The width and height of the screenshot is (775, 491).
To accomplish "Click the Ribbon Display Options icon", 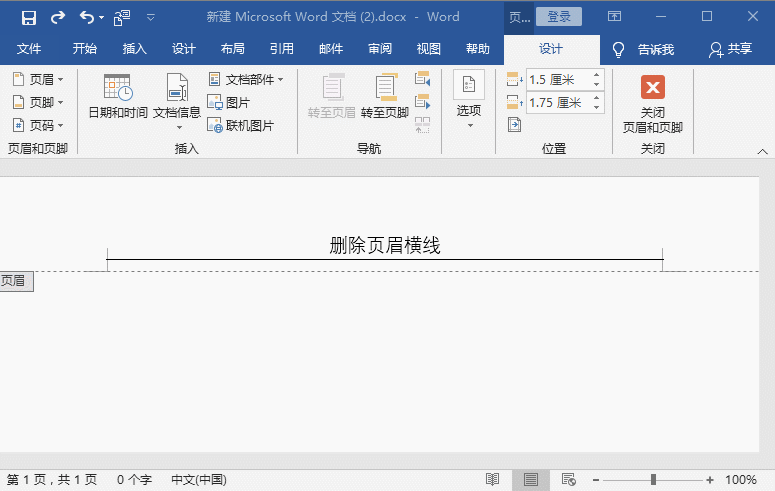I will [x=614, y=16].
